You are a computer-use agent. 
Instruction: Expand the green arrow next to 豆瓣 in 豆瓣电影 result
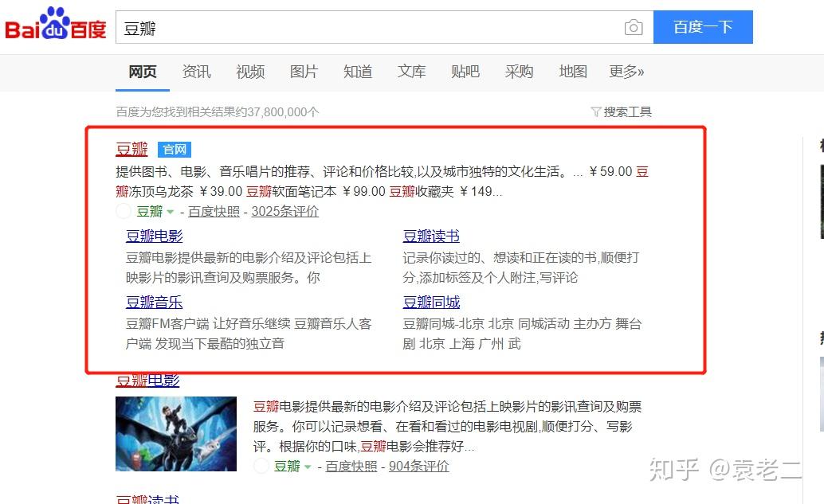pyautogui.click(x=308, y=467)
